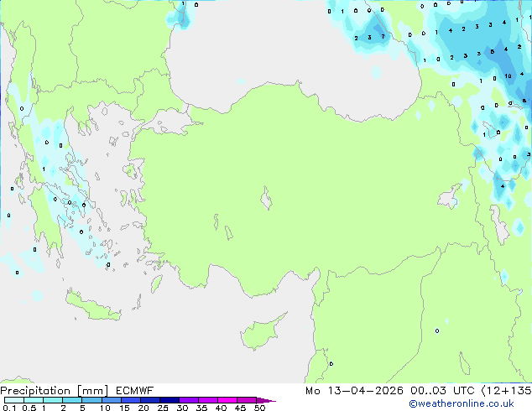Image resolution: width=532 pixels, height=411 pixels.
Task: Click the 35–40 mm legend color swatch
Action: click(207, 400)
